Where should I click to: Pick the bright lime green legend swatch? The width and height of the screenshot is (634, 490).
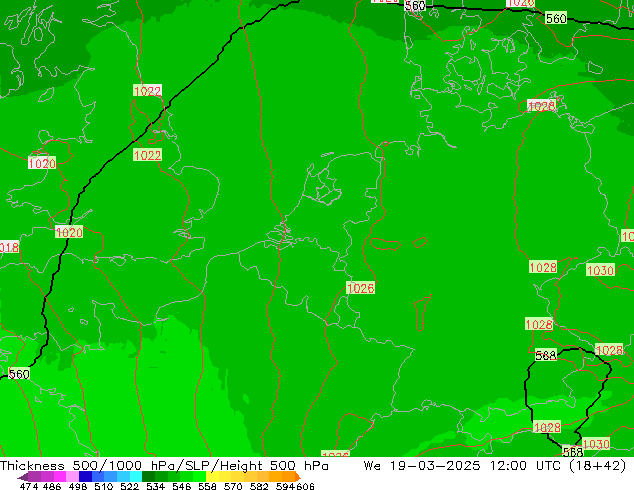(x=199, y=477)
